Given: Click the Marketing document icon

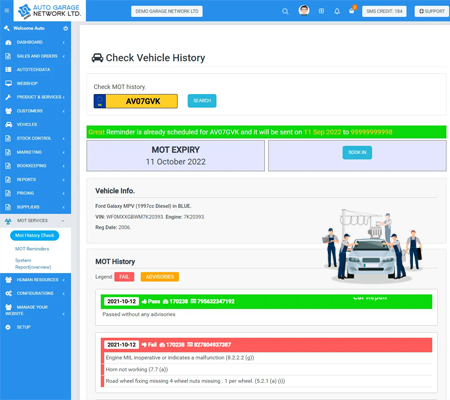Looking at the screenshot, I should click(x=8, y=152).
